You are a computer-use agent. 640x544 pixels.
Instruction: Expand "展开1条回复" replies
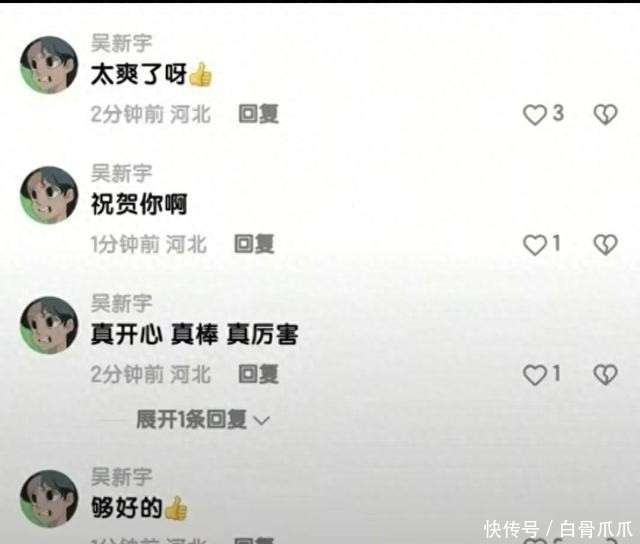[x=203, y=420]
